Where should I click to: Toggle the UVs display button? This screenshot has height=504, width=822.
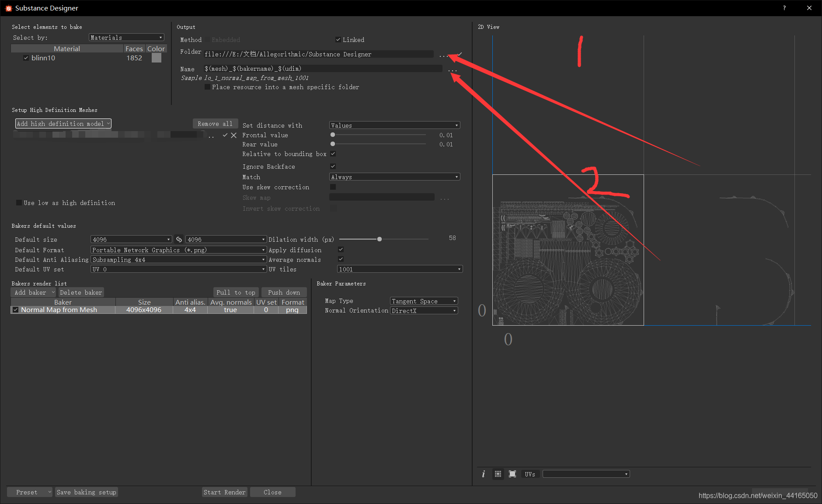tap(530, 474)
